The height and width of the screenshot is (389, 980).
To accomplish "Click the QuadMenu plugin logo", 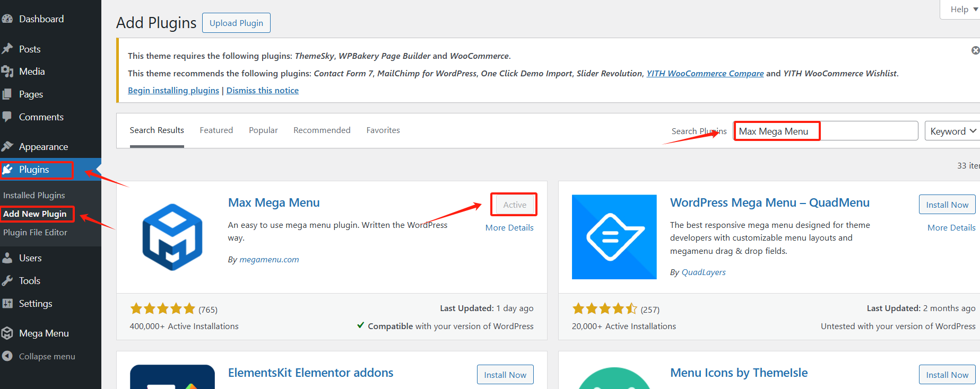I will tap(614, 237).
